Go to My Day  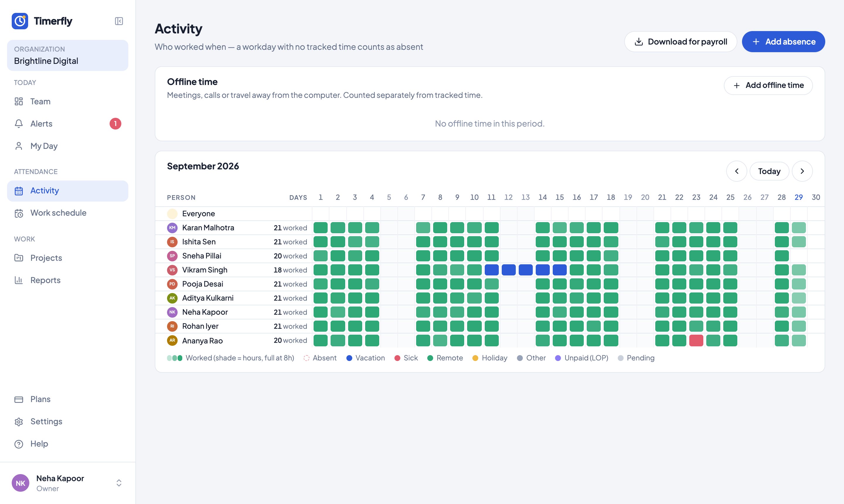pyautogui.click(x=68, y=146)
